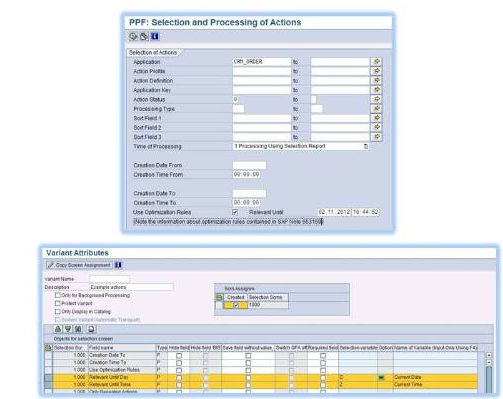This screenshot has width=503, height=399.
Task: Toggle Use Optimization Rules checkbox in PPF screen
Action: coord(235,212)
